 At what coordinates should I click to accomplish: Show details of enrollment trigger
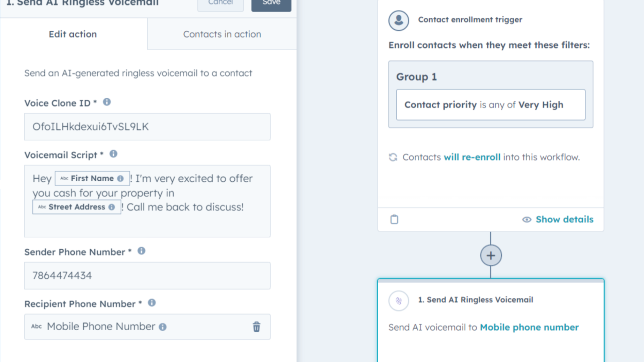[x=558, y=219]
